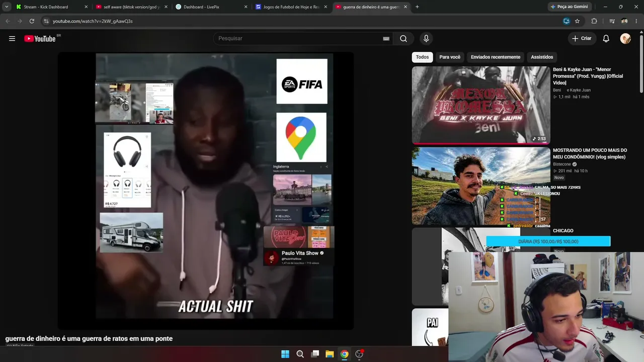The width and height of the screenshot is (644, 362).
Task: Open the OBS app on the taskbar
Action: (x=359, y=354)
